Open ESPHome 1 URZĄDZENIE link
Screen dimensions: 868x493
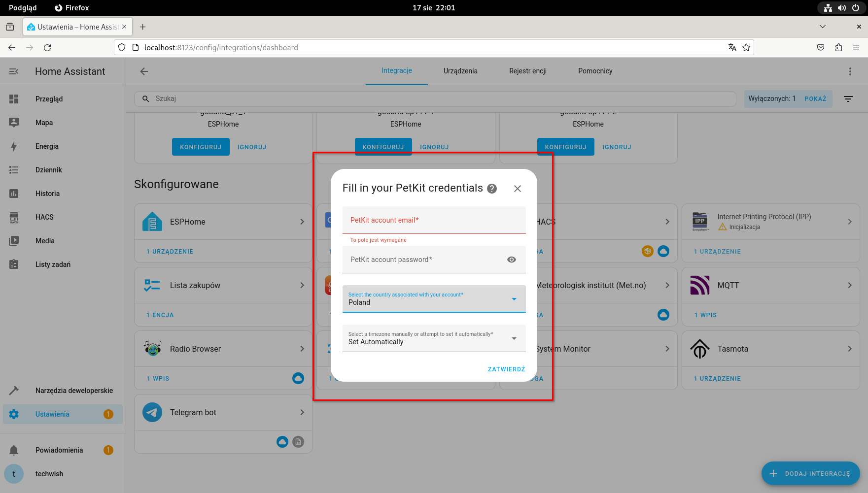point(170,252)
